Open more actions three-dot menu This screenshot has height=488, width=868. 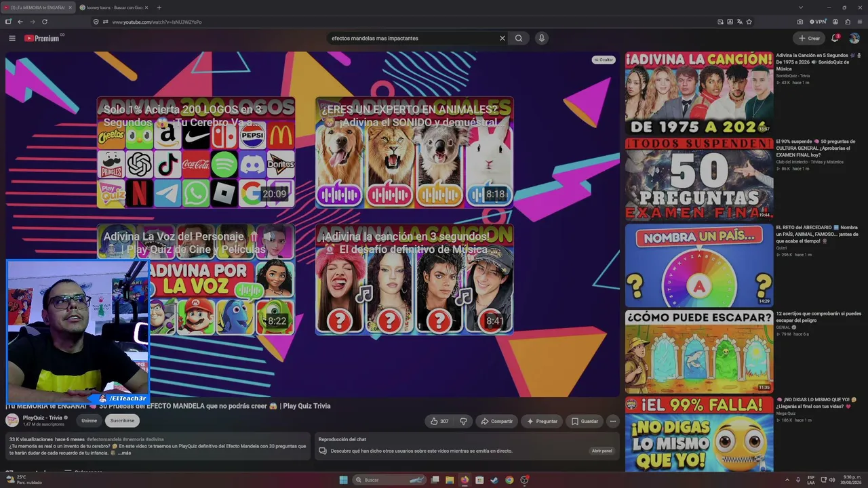point(612,421)
